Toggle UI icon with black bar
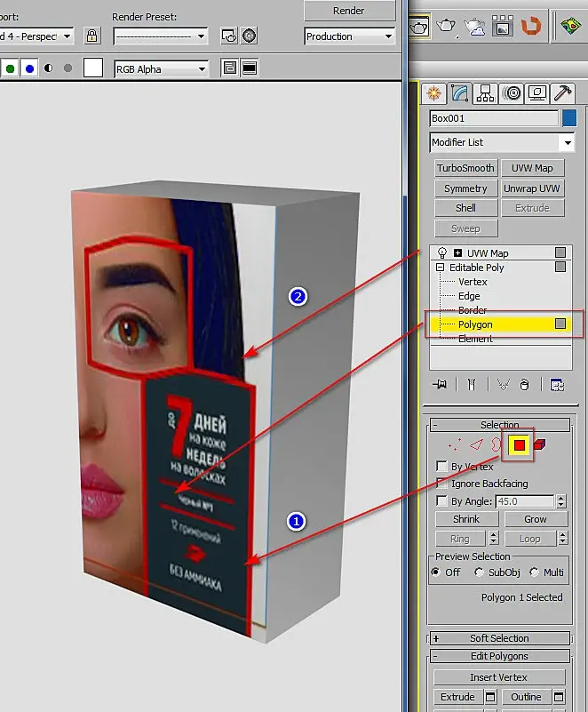This screenshot has width=588, height=712. pyautogui.click(x=250, y=68)
